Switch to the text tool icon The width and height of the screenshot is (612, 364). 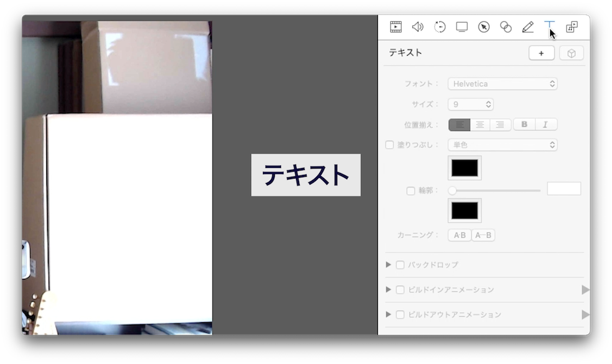pos(550,27)
